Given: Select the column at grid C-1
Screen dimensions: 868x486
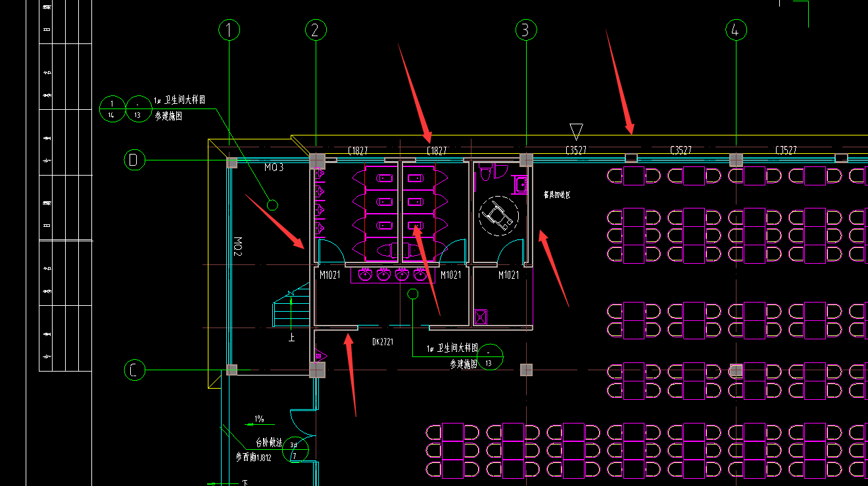Looking at the screenshot, I should [231, 370].
